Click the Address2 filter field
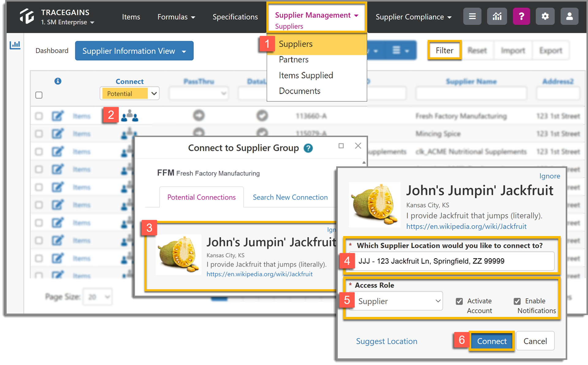This screenshot has height=365, width=588. click(558, 93)
